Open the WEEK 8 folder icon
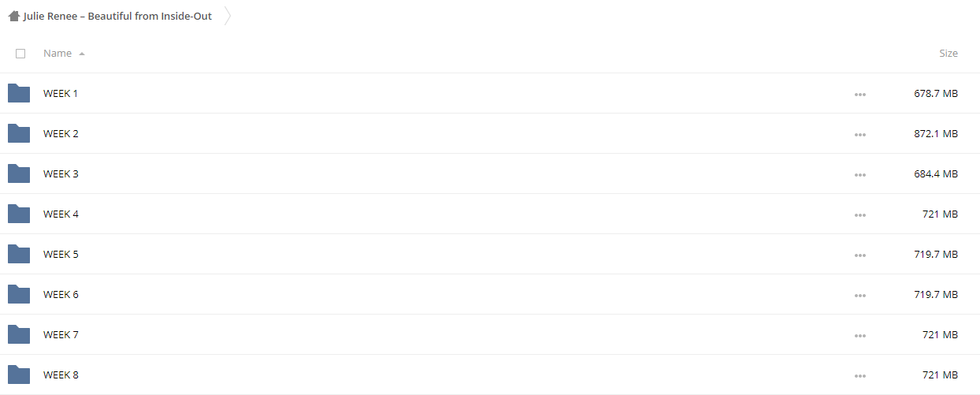Viewport: 980px width, 395px height. click(x=19, y=375)
